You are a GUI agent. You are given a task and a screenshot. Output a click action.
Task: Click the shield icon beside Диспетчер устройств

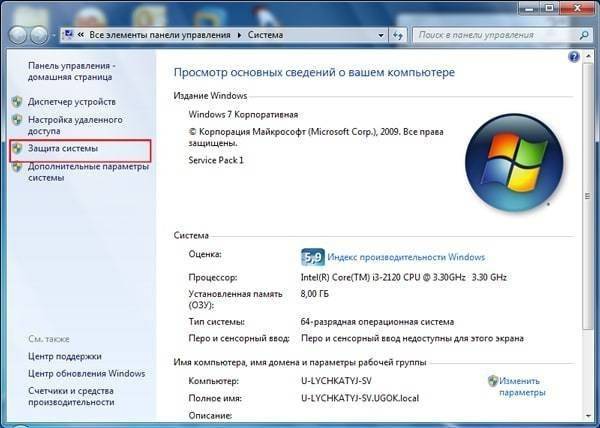16,102
